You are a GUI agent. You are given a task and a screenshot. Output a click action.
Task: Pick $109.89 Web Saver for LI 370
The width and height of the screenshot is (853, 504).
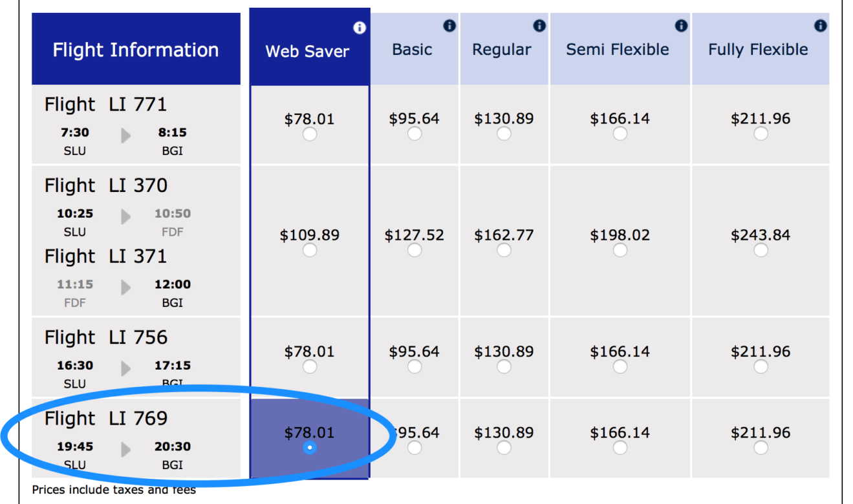(310, 249)
